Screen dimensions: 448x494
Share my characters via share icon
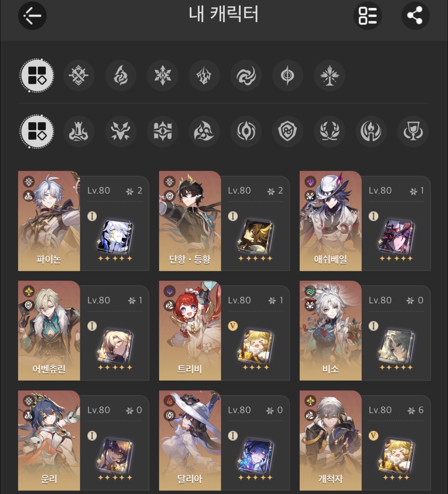(415, 16)
